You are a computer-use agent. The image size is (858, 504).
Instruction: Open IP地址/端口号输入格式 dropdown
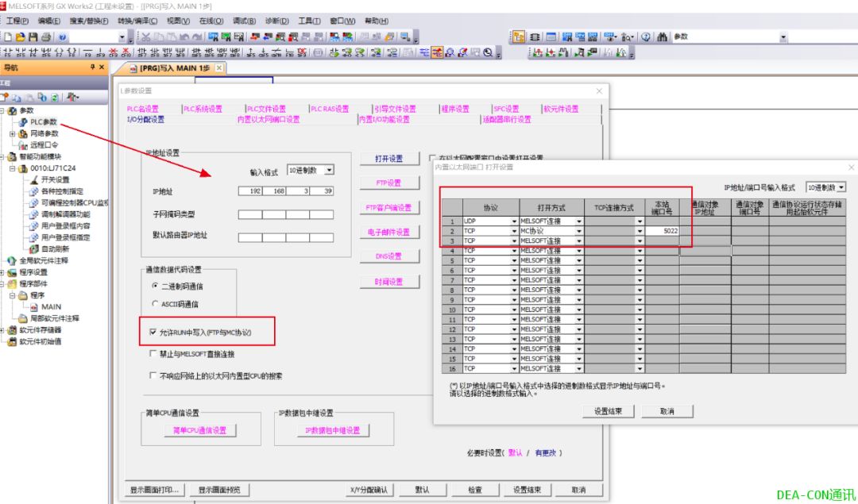(x=841, y=187)
